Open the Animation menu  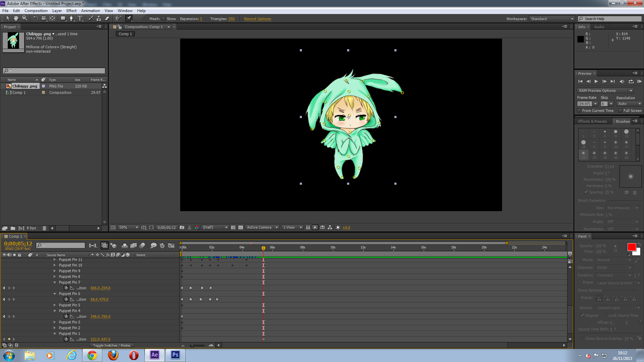coord(91,10)
